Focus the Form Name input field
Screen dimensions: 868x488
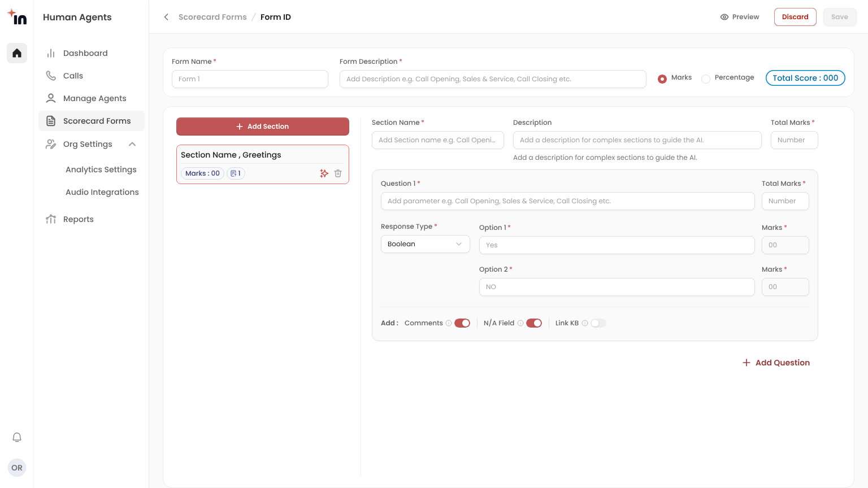[250, 79]
